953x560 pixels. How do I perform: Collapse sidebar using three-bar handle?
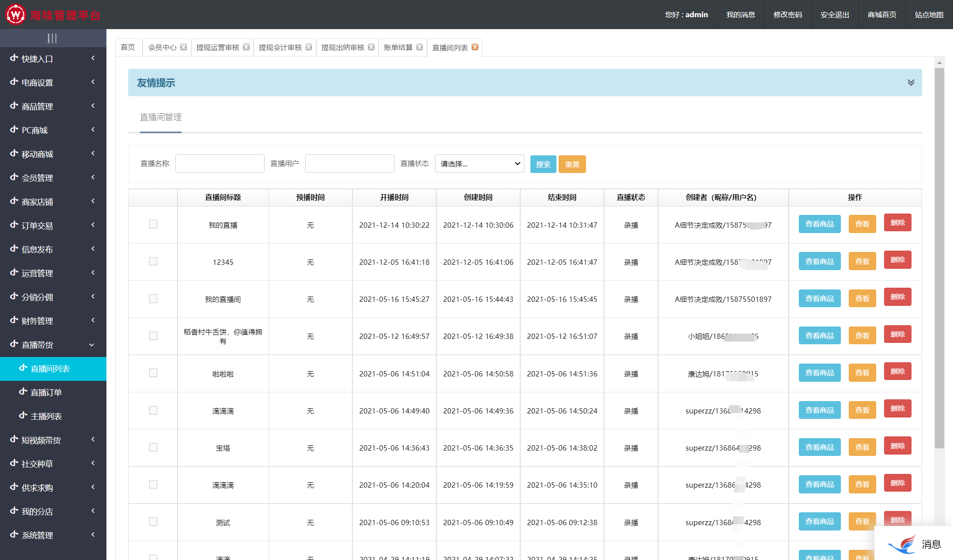pos(52,38)
